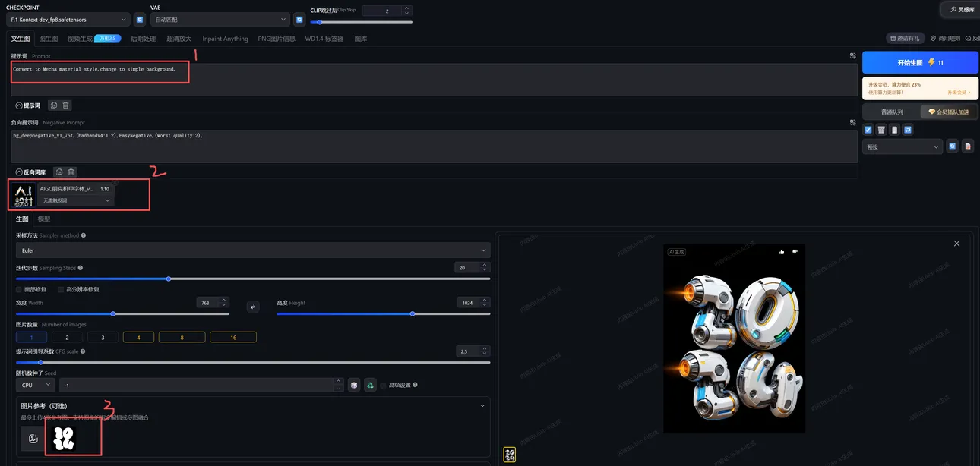The height and width of the screenshot is (466, 980).
Task: Open the 采样方法 Euler sampler dropdown
Action: pos(252,250)
